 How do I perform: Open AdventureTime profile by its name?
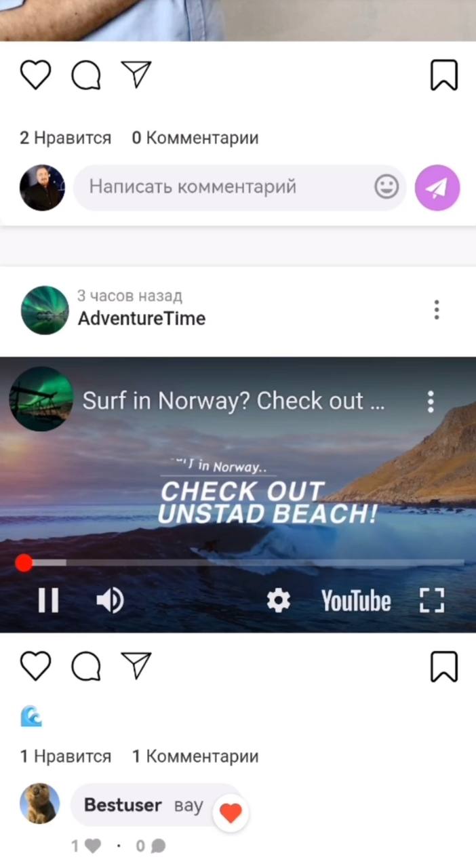click(x=142, y=318)
